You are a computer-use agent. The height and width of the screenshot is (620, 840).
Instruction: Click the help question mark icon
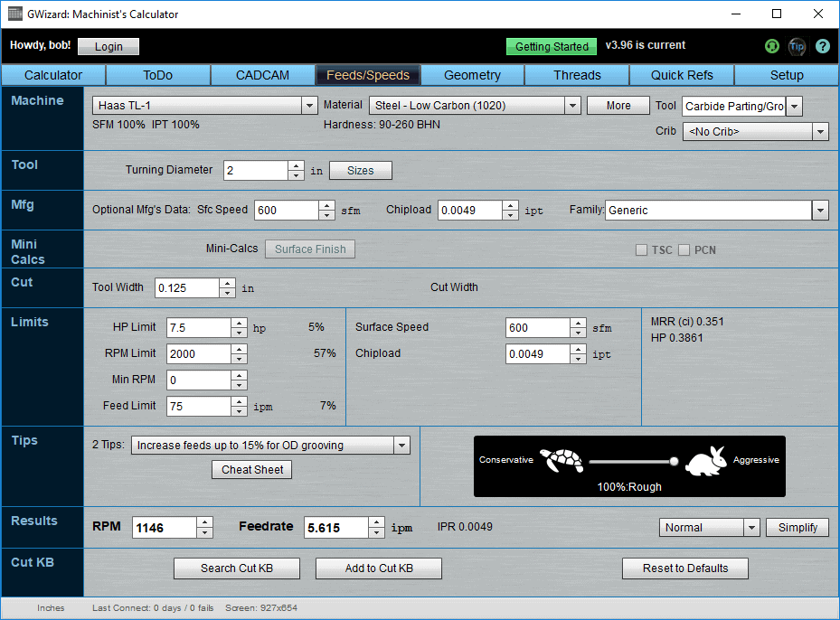[x=822, y=46]
